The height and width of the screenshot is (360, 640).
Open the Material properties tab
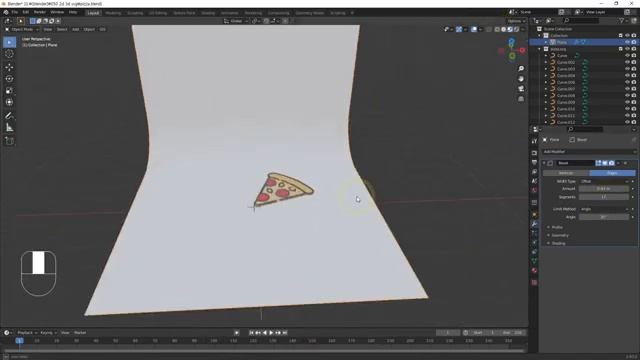coord(534,271)
